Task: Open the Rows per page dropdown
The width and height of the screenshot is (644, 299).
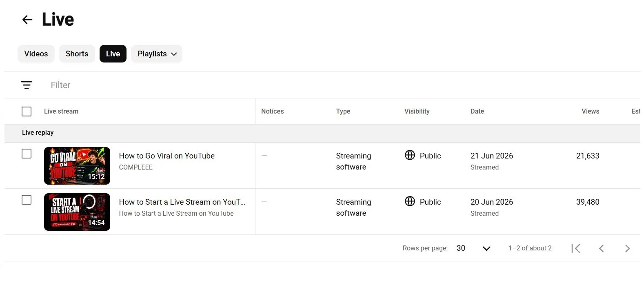Action: pos(473,248)
